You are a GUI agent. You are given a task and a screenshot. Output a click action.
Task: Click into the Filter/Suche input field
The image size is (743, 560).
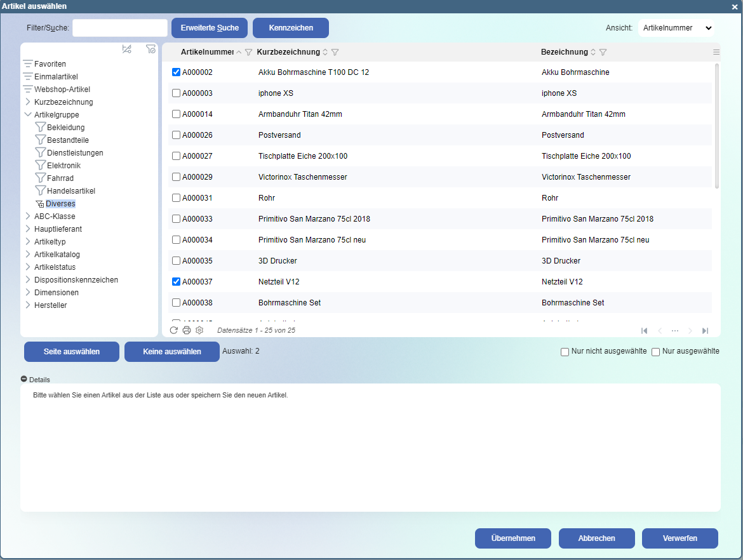click(120, 28)
